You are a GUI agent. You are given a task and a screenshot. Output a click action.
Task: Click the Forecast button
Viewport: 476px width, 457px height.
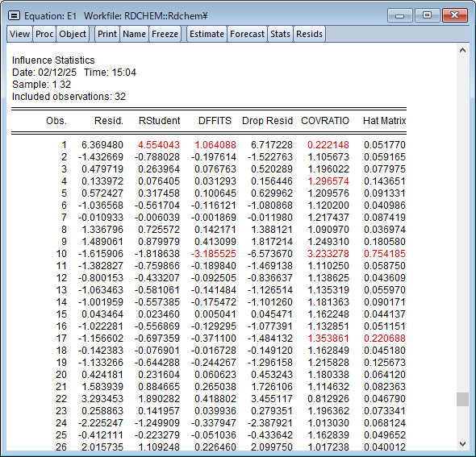[247, 34]
